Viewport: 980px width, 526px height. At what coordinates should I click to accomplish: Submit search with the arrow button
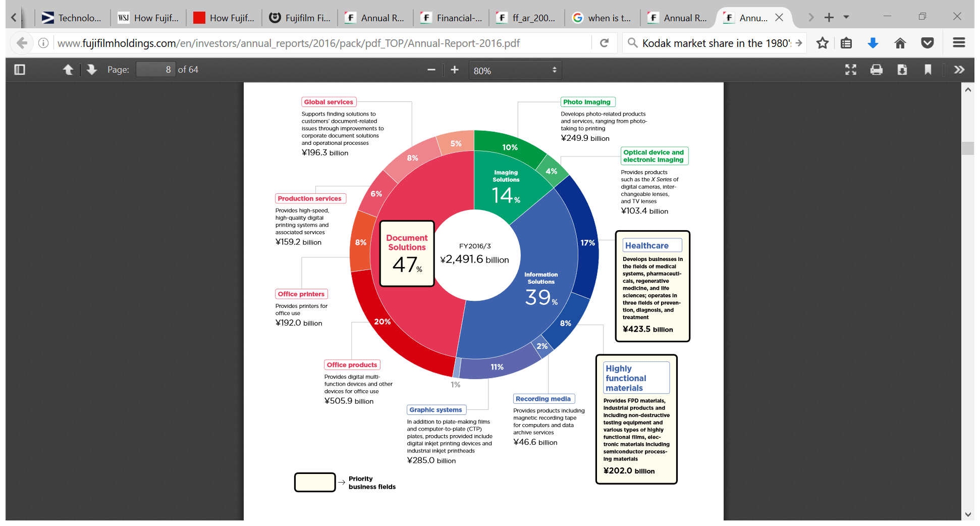tap(799, 43)
